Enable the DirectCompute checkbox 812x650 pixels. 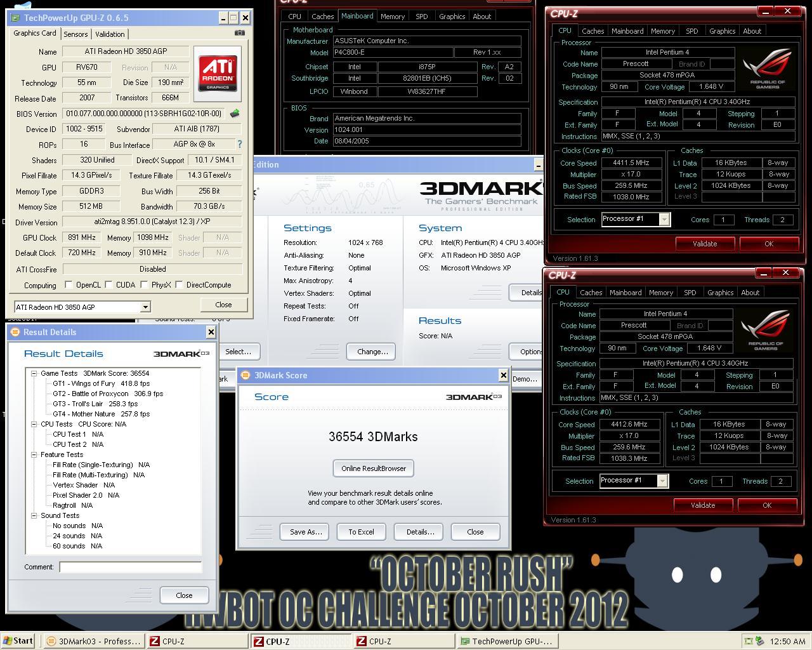pyautogui.click(x=180, y=285)
